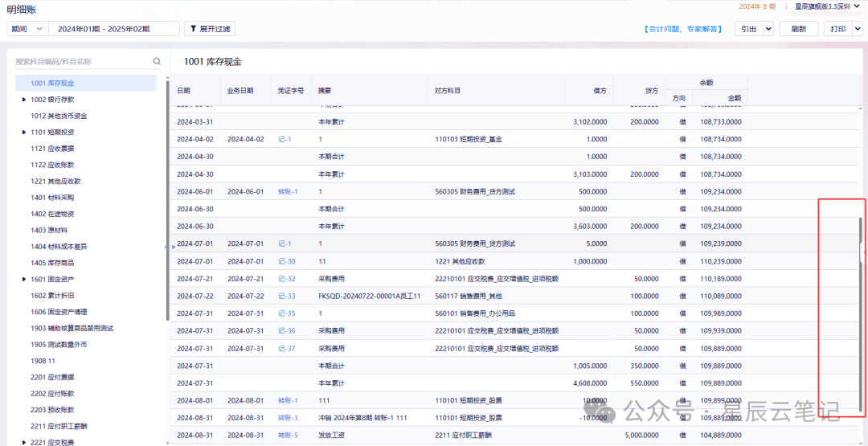Open voucher 转账-3 link
Image resolution: width=868 pixels, height=446 pixels.
[x=288, y=418]
